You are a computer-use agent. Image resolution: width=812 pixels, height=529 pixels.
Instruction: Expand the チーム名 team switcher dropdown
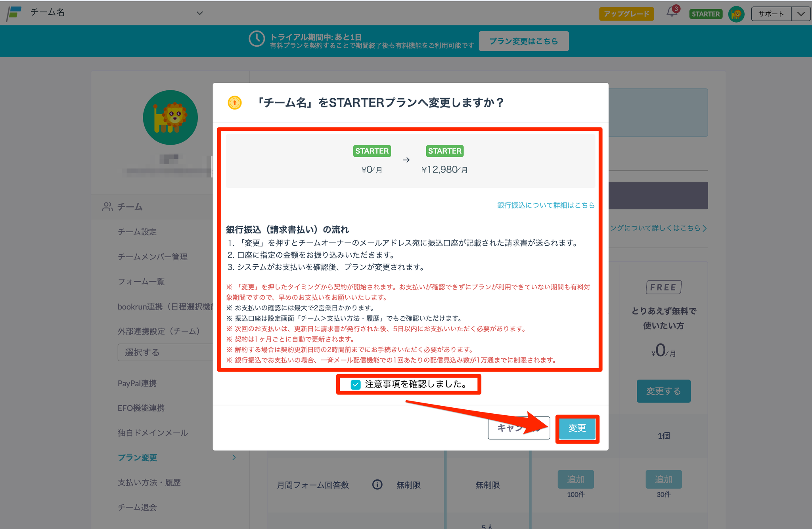tap(200, 13)
